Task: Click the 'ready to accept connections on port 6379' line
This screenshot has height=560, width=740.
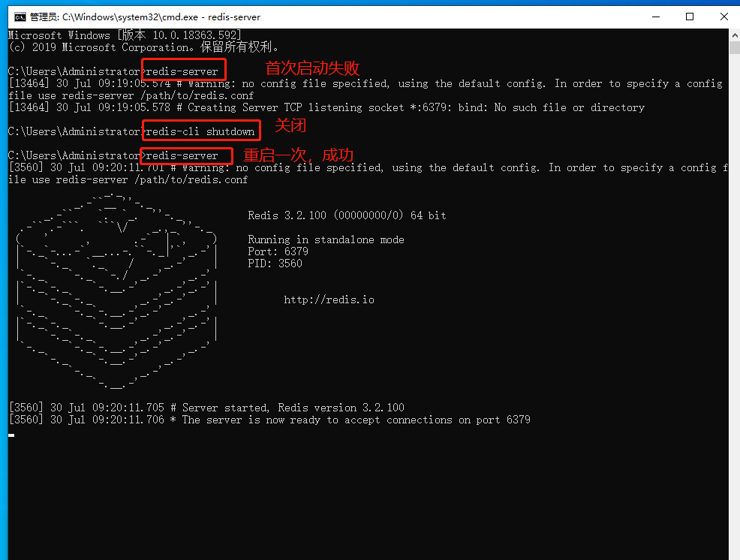Action: 269,420
